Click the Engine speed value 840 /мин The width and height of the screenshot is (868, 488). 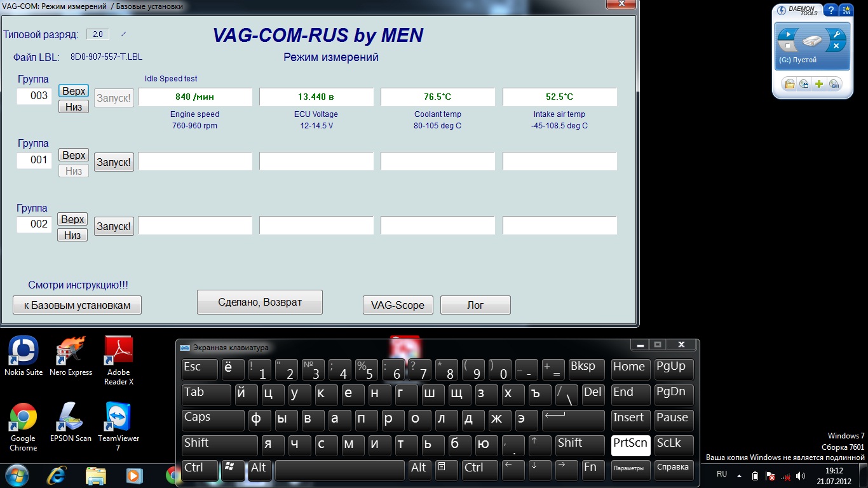pos(195,97)
